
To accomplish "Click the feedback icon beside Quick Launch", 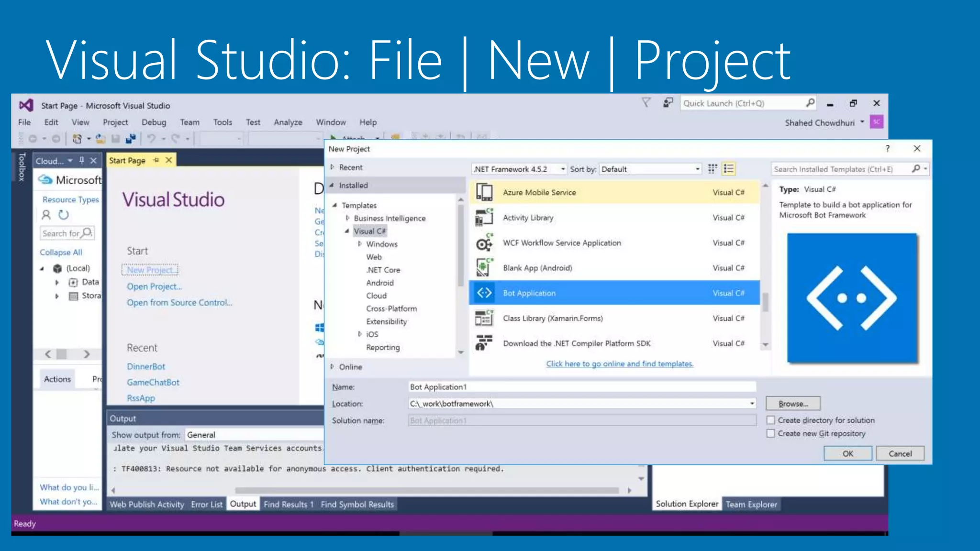I will 668,103.
